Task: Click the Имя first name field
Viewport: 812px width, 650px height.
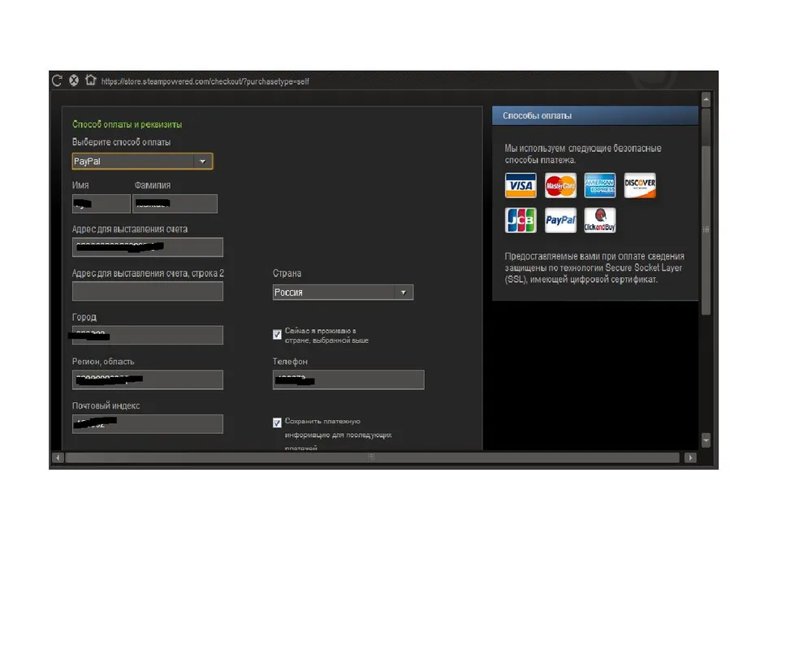Action: tap(101, 204)
